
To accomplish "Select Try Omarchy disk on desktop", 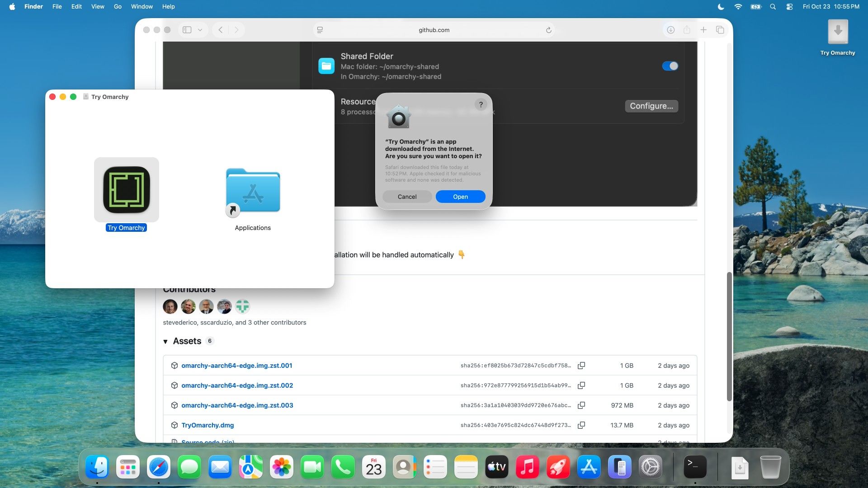I will click(838, 38).
